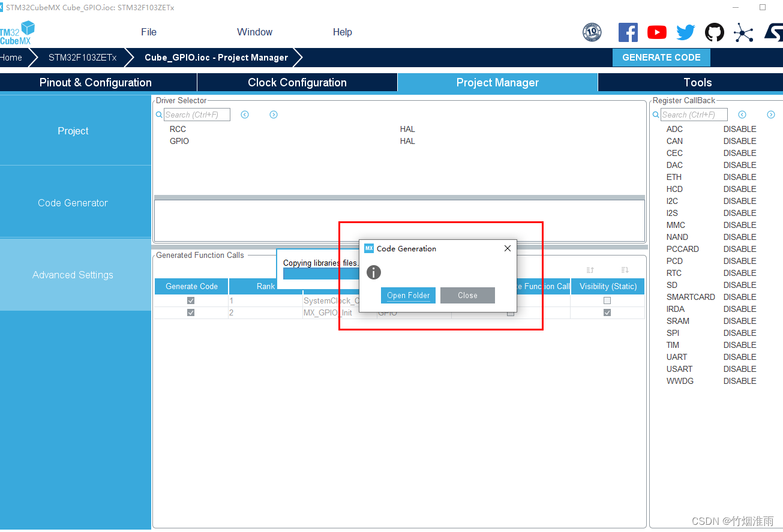Viewport: 783px width, 532px height.
Task: Open the Advanced Settings side section
Action: (76, 275)
